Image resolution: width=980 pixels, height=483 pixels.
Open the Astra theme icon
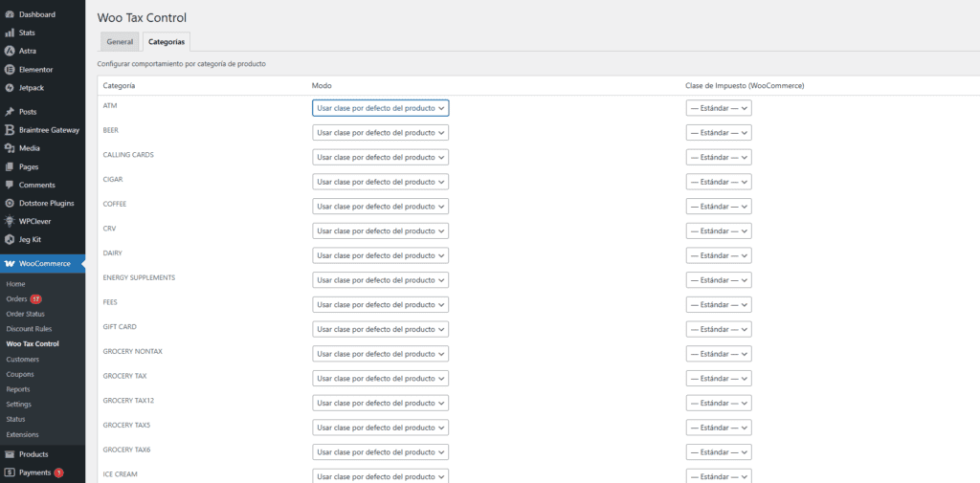pos(10,52)
